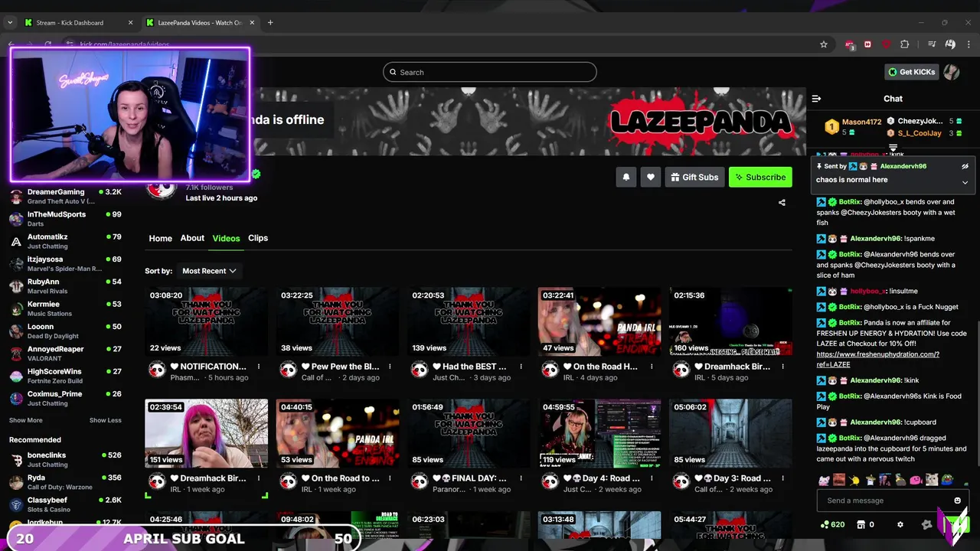This screenshot has width=980, height=551.
Task: Open options menu for Pew Pew video
Action: pos(390,367)
